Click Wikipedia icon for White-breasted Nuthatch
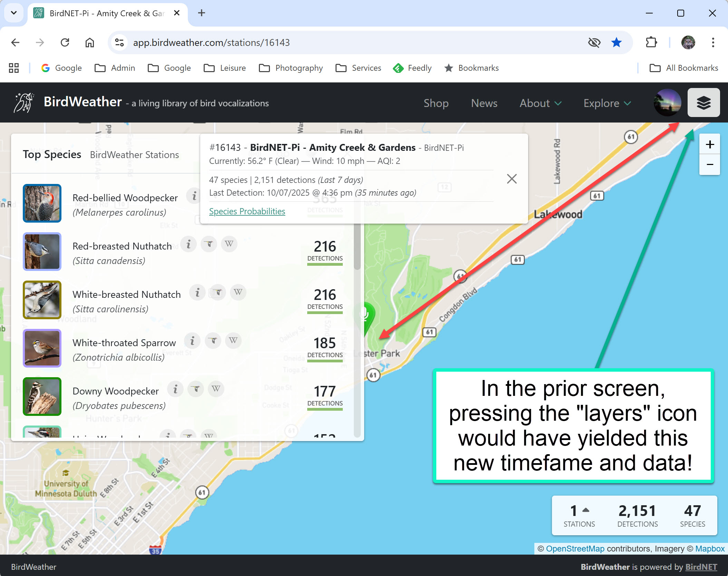Viewport: 728px width, 576px height. click(x=238, y=293)
